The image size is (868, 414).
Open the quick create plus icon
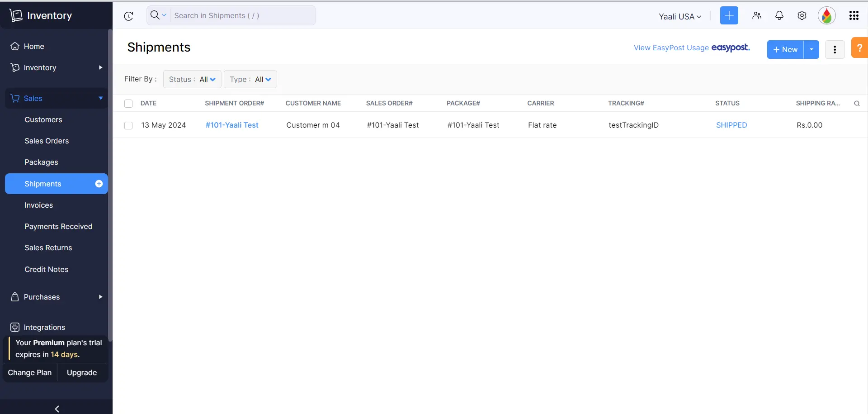(x=729, y=15)
